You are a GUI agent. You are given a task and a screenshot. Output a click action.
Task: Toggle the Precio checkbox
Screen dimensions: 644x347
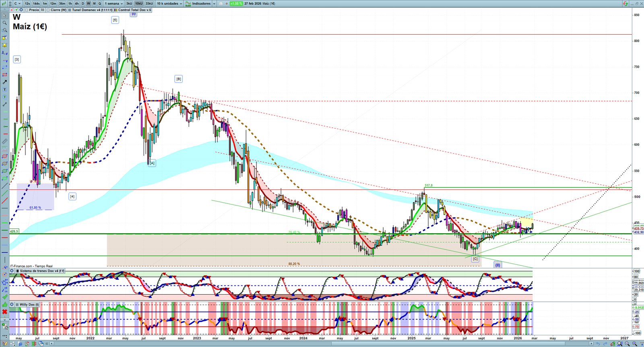(27, 10)
